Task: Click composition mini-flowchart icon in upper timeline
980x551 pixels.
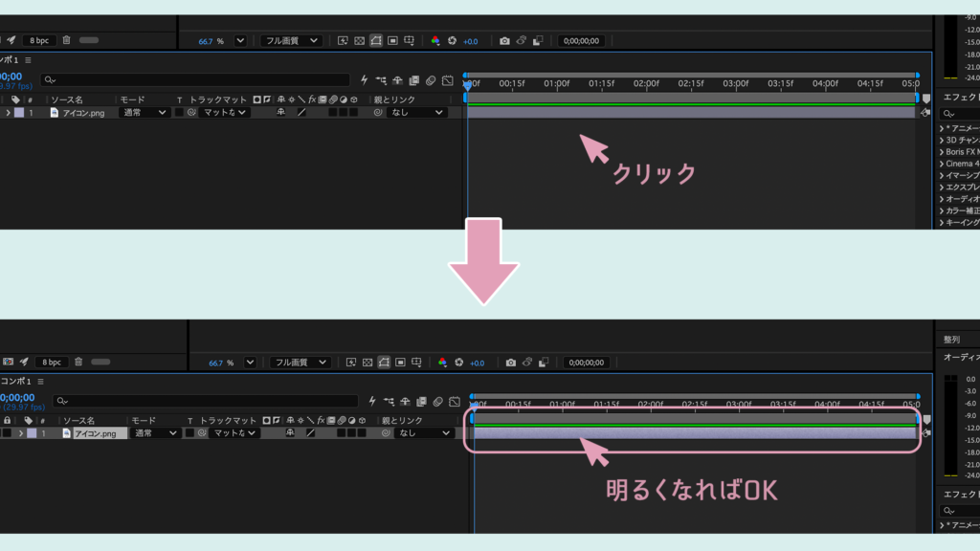Action: click(381, 80)
